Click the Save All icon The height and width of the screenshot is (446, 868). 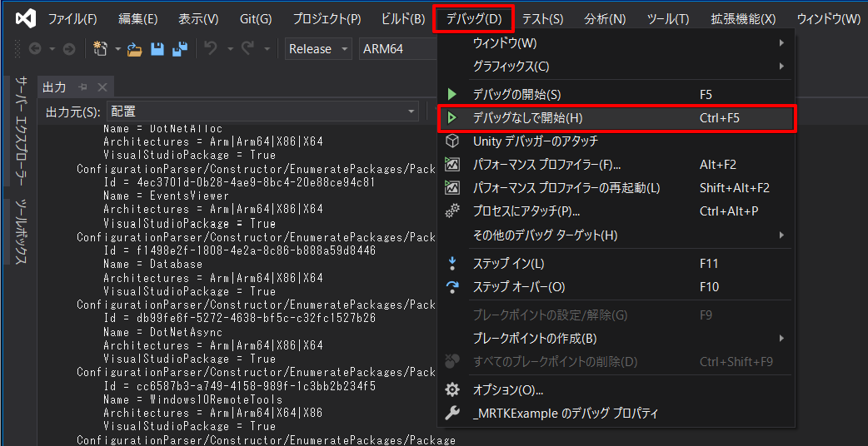point(180,49)
